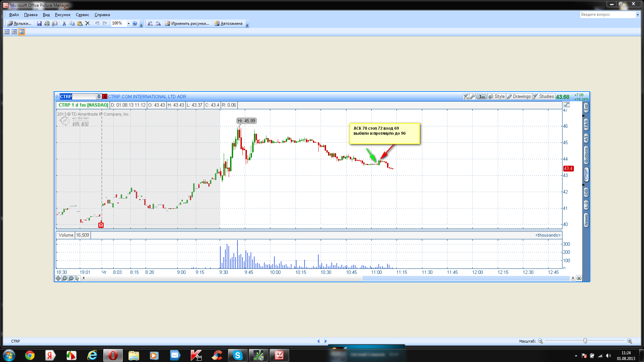The image size is (644, 362).
Task: Rotate the picture right with toolbar icon
Action: tap(158, 23)
